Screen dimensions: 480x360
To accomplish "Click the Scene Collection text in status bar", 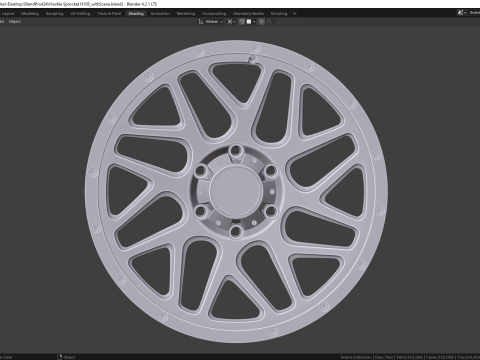I will 356,357.
